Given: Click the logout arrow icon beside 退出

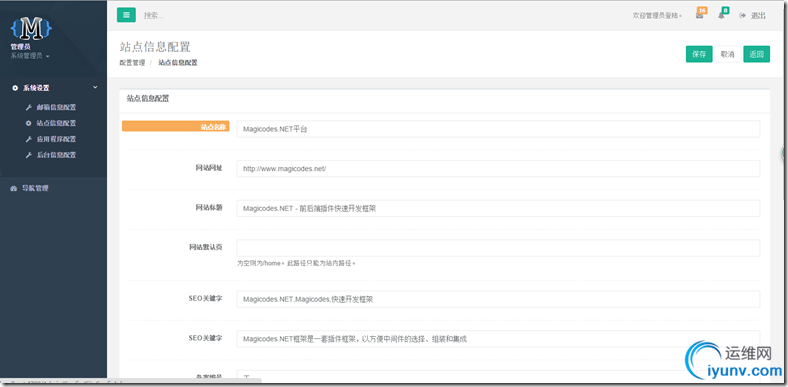Looking at the screenshot, I should pos(742,16).
